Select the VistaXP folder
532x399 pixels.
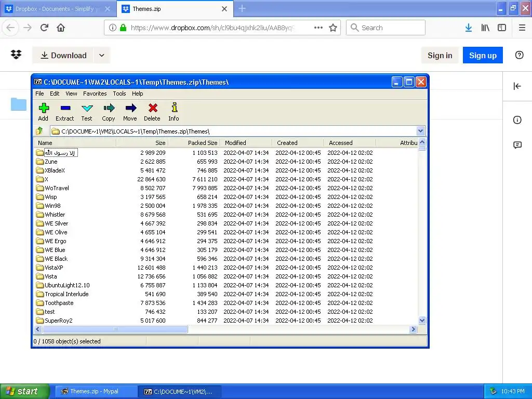[54, 268]
